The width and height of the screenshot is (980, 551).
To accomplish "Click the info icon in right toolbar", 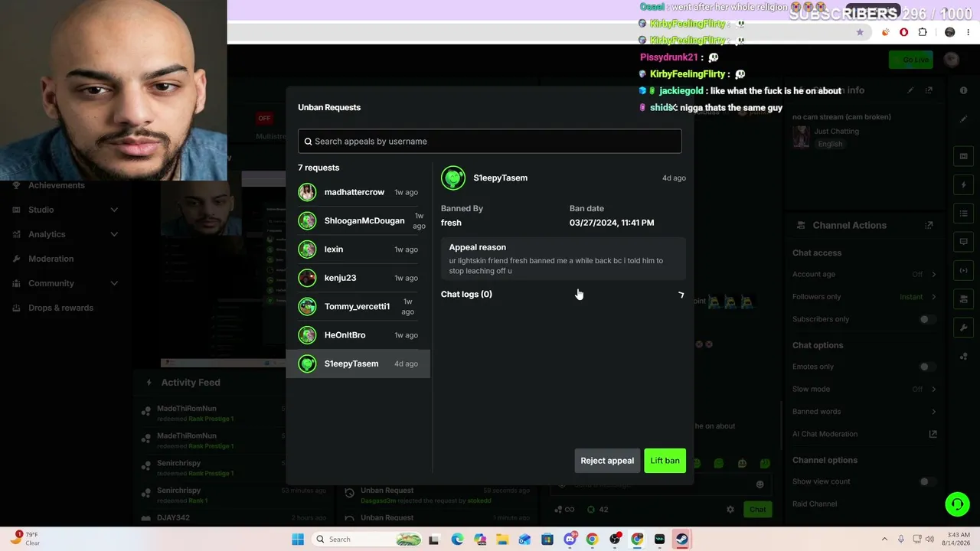I will (x=964, y=90).
